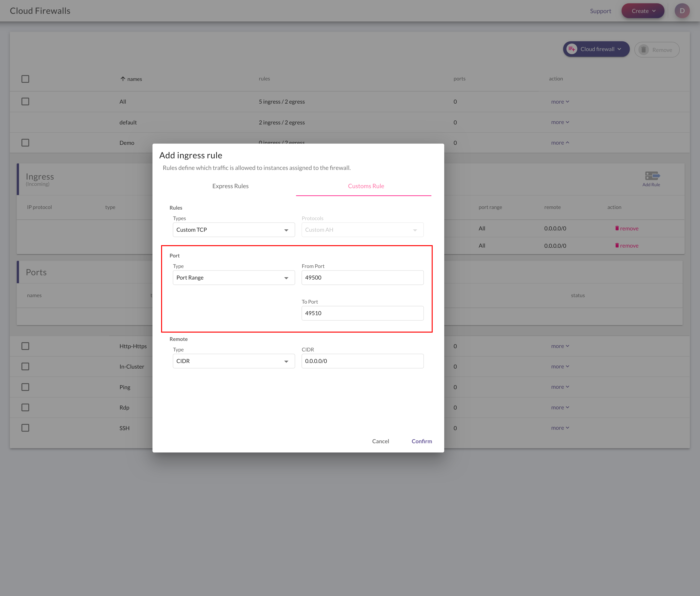Open the Remote Type dropdown showing CIDR
This screenshot has width=700, height=596.
[233, 361]
